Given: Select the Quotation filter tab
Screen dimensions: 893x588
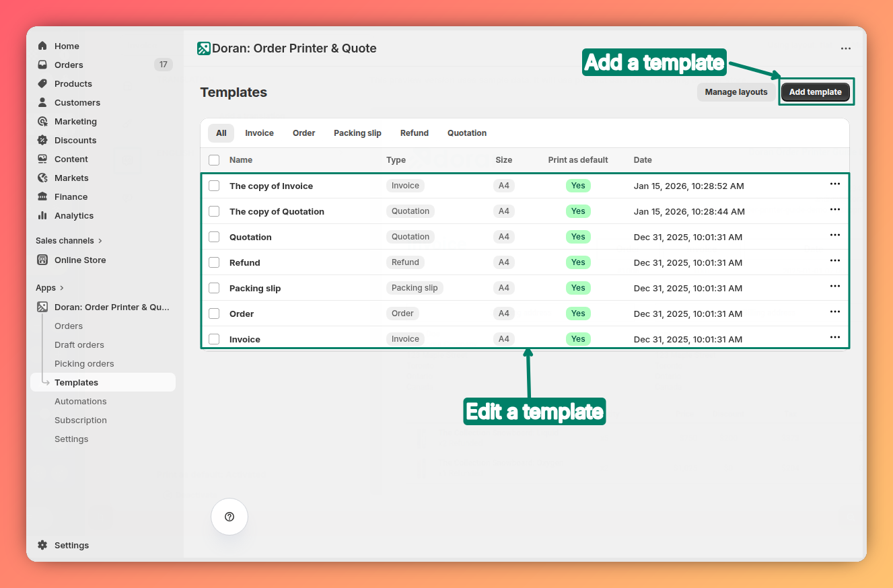Looking at the screenshot, I should tap(467, 133).
